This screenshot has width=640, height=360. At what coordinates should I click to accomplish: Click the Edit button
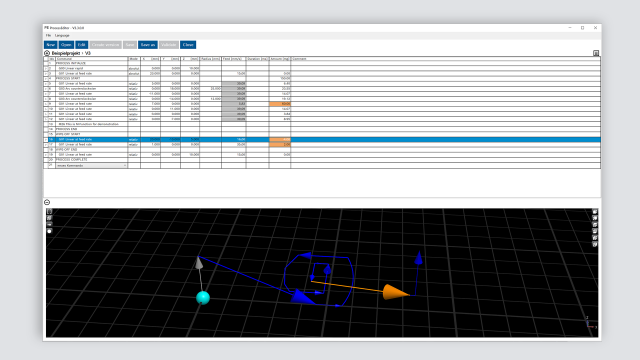click(82, 45)
